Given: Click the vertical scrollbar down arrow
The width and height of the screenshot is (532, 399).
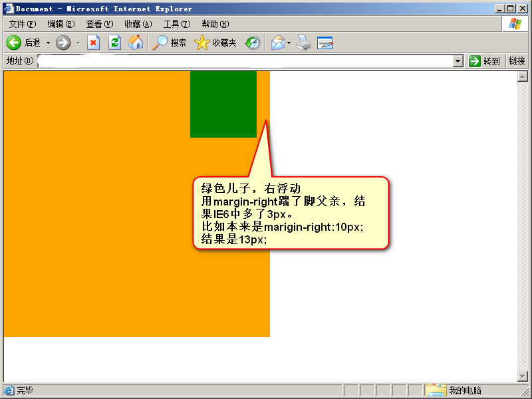Looking at the screenshot, I should point(523,376).
